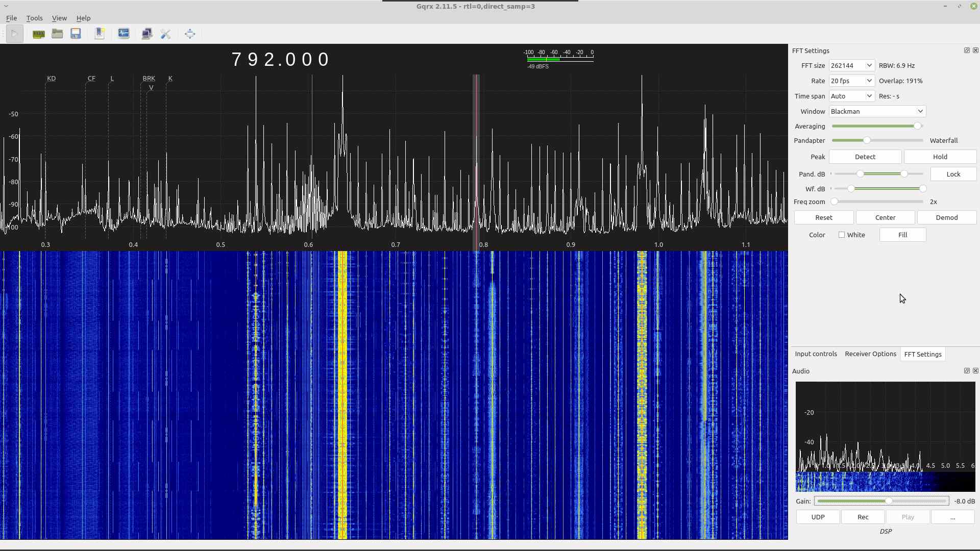Open the Rate dropdown showing 20 fps
The image size is (980, 551).
point(851,81)
